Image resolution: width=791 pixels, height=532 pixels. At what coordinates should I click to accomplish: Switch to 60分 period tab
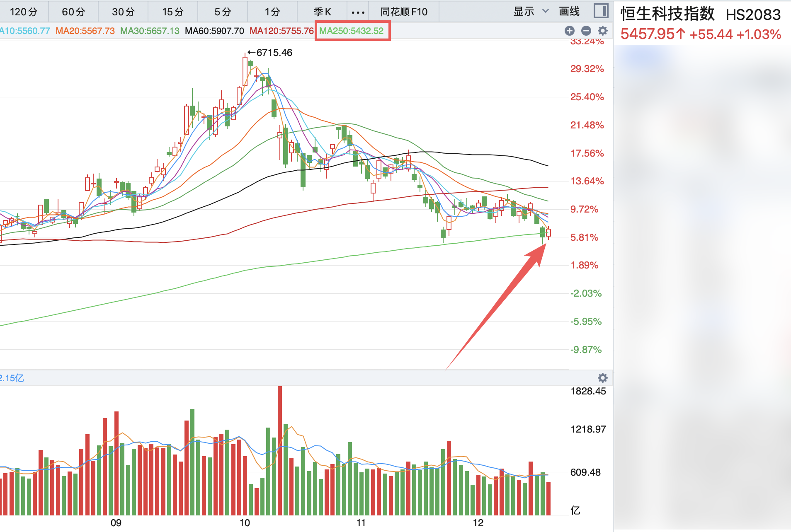tap(73, 12)
